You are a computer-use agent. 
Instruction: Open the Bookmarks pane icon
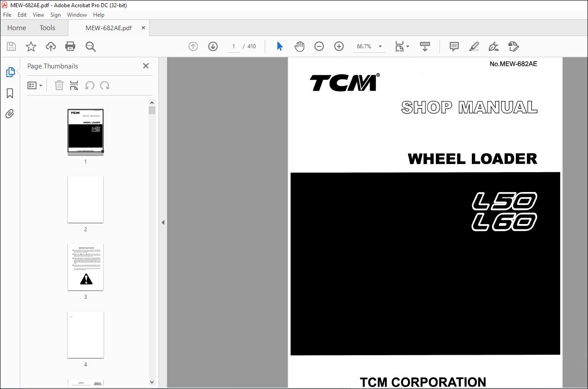pos(10,93)
